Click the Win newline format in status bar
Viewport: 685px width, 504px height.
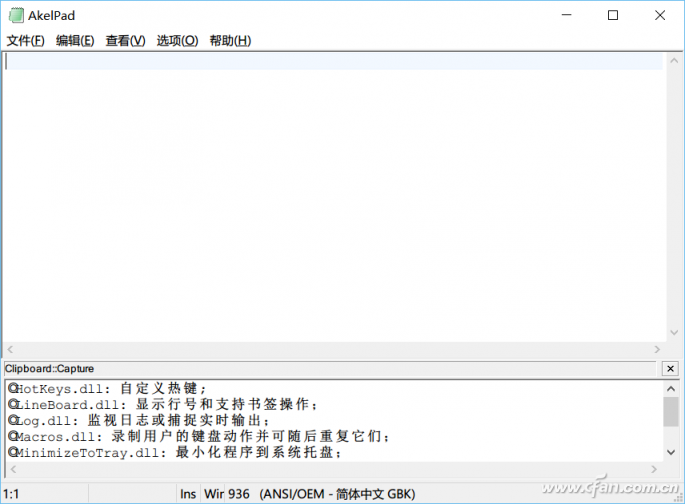point(214,494)
